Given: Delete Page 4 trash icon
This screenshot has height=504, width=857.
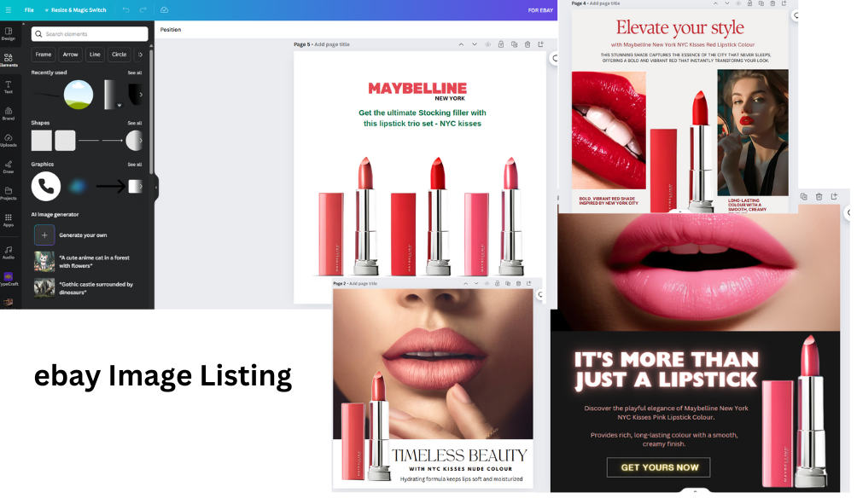Looking at the screenshot, I should click(x=772, y=3).
